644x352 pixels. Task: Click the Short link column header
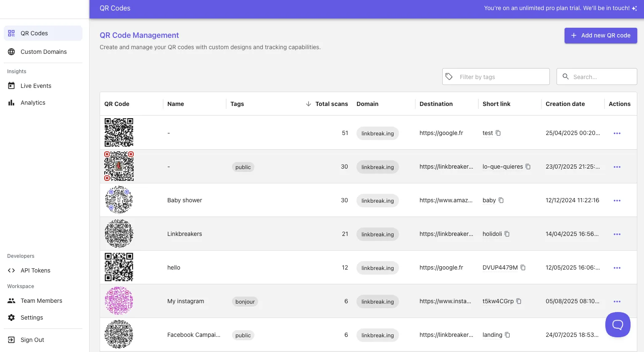coord(496,104)
